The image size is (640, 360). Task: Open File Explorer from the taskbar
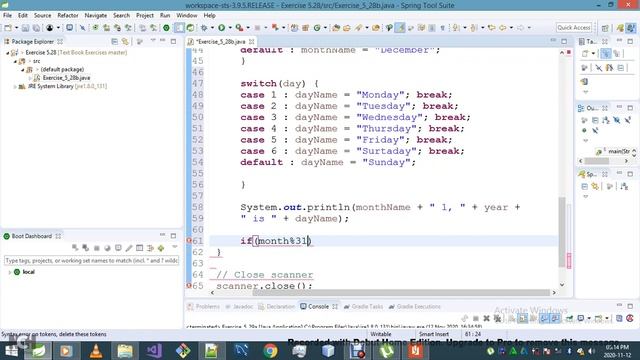(x=125, y=351)
